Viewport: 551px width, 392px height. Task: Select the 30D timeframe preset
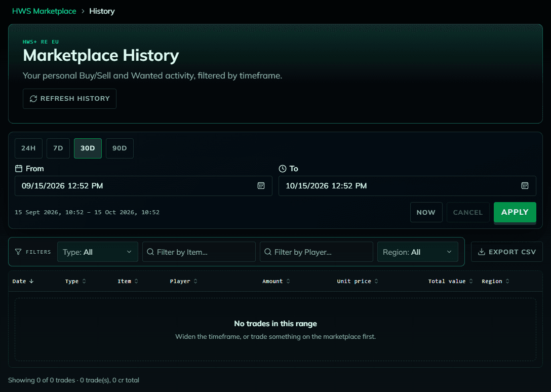coord(88,148)
